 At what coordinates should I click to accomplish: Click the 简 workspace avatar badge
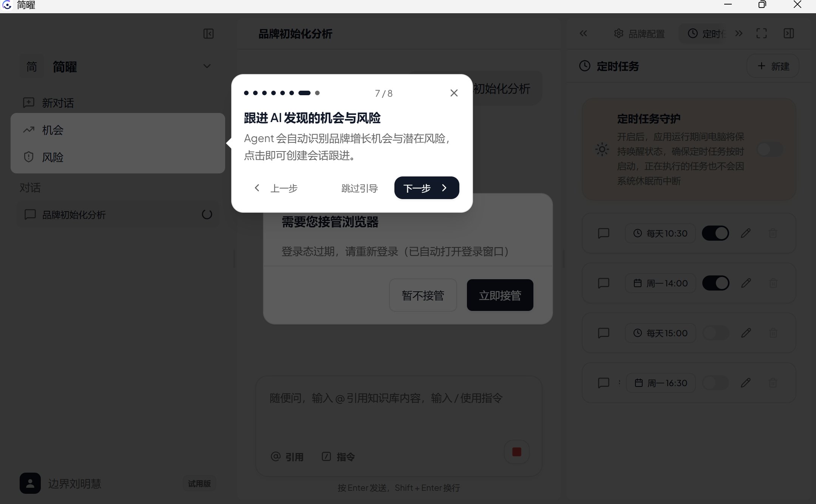[x=32, y=66]
